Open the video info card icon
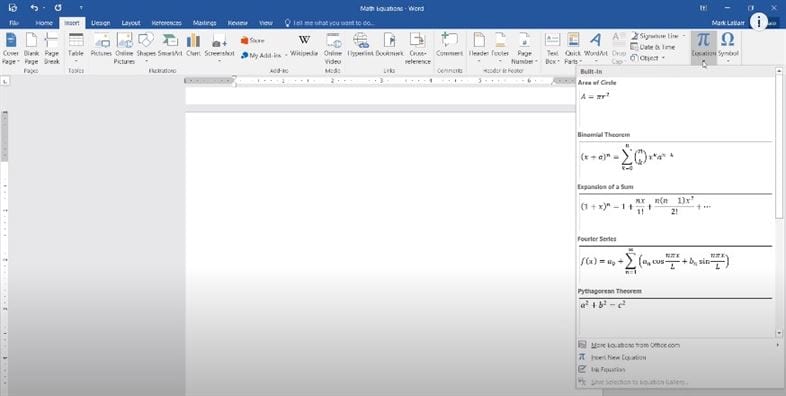 point(759,22)
